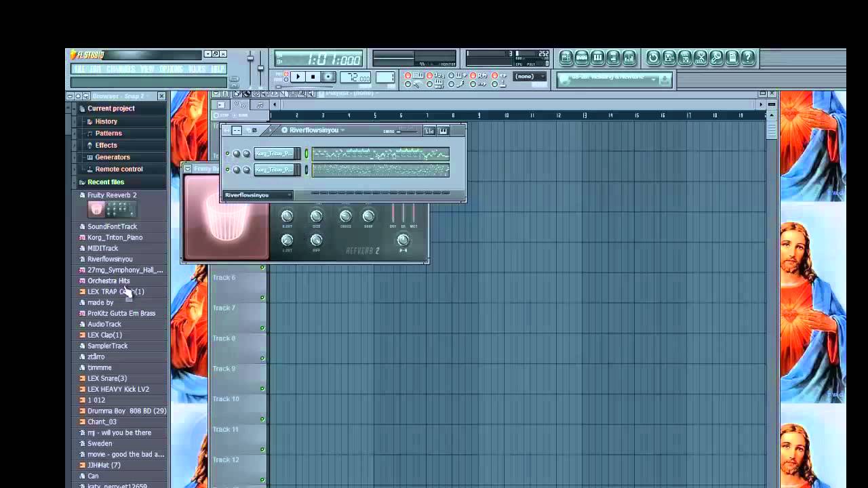Open the piano roll shortcut icon

597,58
